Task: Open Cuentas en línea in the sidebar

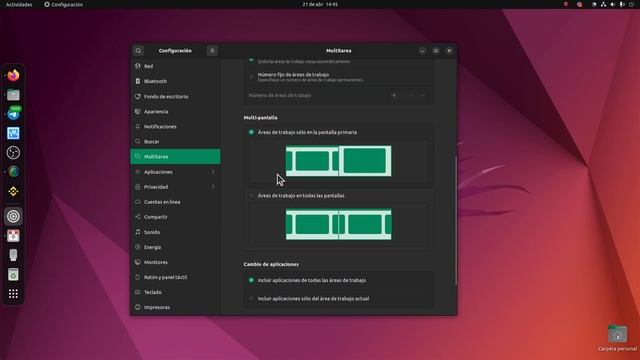Action: [176, 202]
